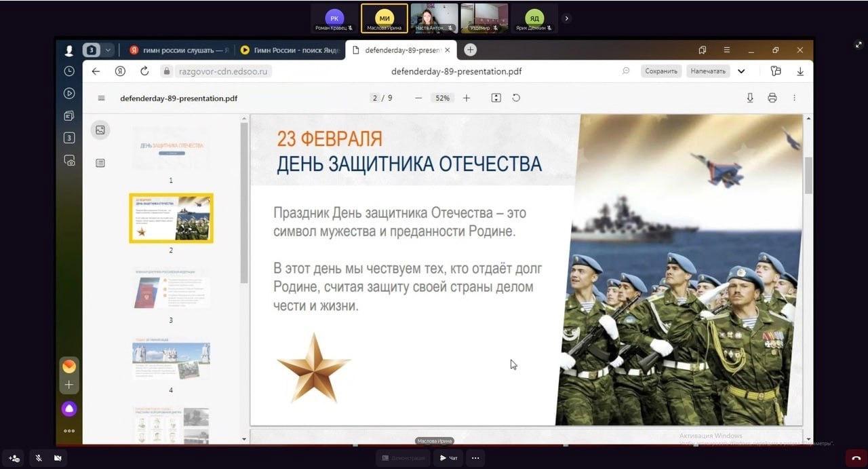Toggle microphone in the call bar
Screen dimensions: 868x469
click(39, 458)
